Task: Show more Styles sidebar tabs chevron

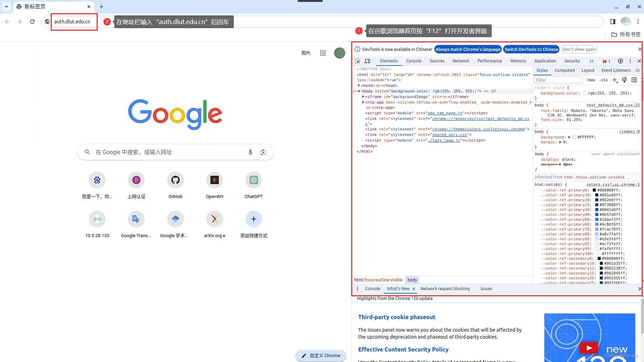Action: coord(638,71)
